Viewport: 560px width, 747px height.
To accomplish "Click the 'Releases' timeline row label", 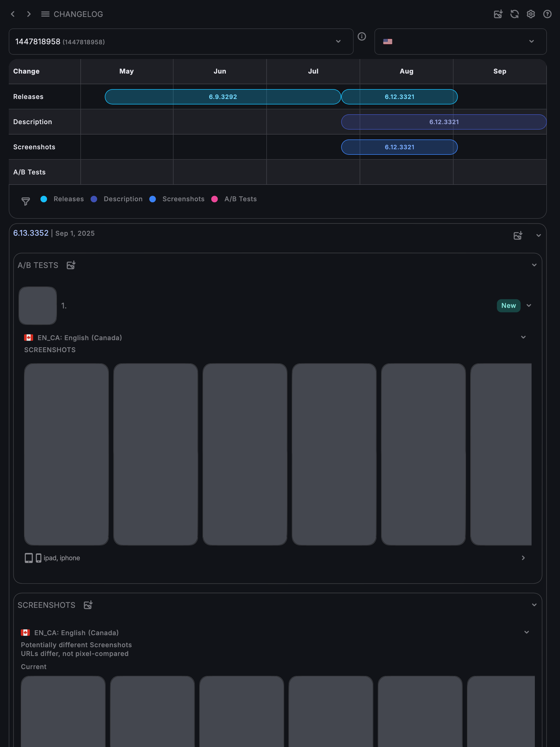I will pos(28,97).
